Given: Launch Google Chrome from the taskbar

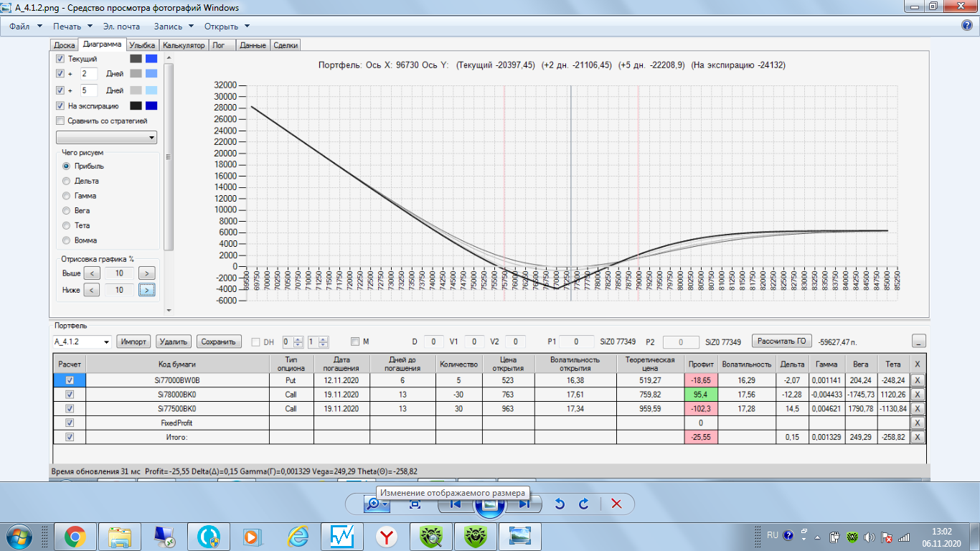Looking at the screenshot, I should coord(75,536).
